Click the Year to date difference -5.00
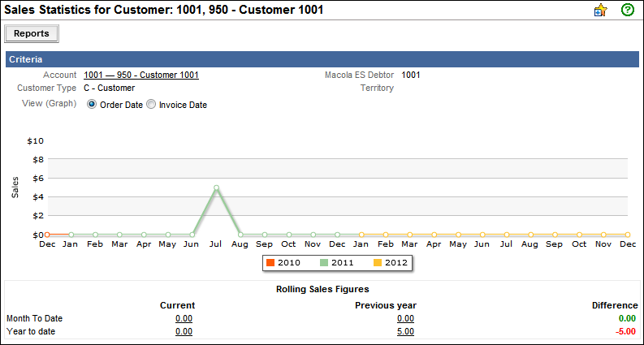This screenshot has height=345, width=644. point(626,332)
